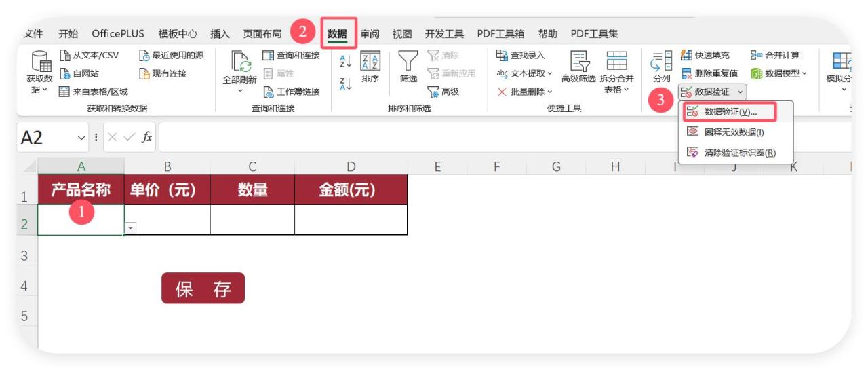Click 工作簿链接

(290, 92)
